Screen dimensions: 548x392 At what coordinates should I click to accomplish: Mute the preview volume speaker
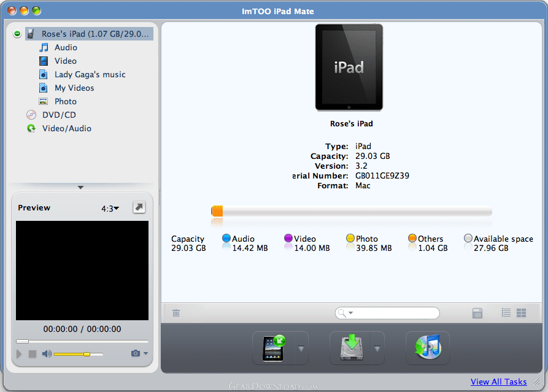point(47,354)
